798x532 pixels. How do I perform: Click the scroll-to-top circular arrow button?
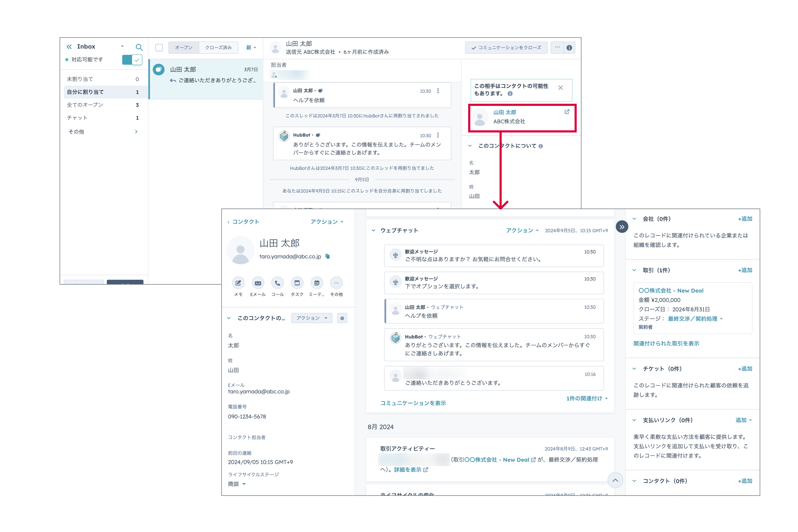615,480
